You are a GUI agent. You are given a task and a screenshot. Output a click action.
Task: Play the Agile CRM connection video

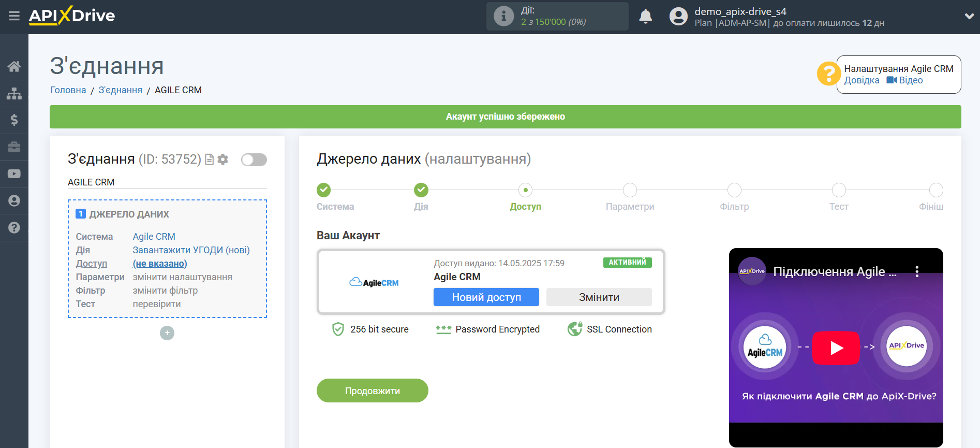click(x=836, y=348)
